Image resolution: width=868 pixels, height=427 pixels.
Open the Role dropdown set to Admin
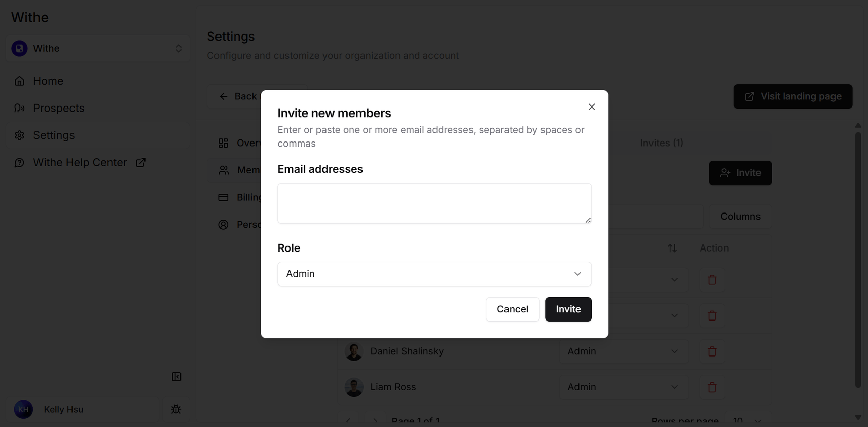pyautogui.click(x=435, y=274)
